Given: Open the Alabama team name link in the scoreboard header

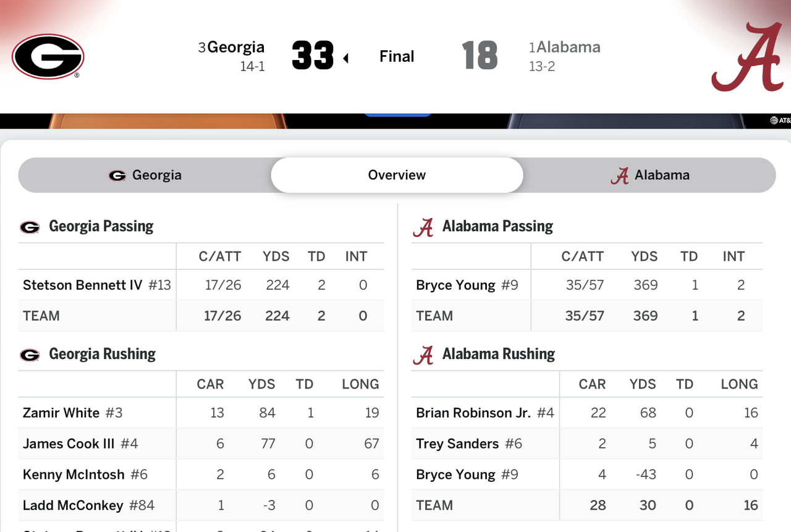Looking at the screenshot, I should tap(568, 47).
